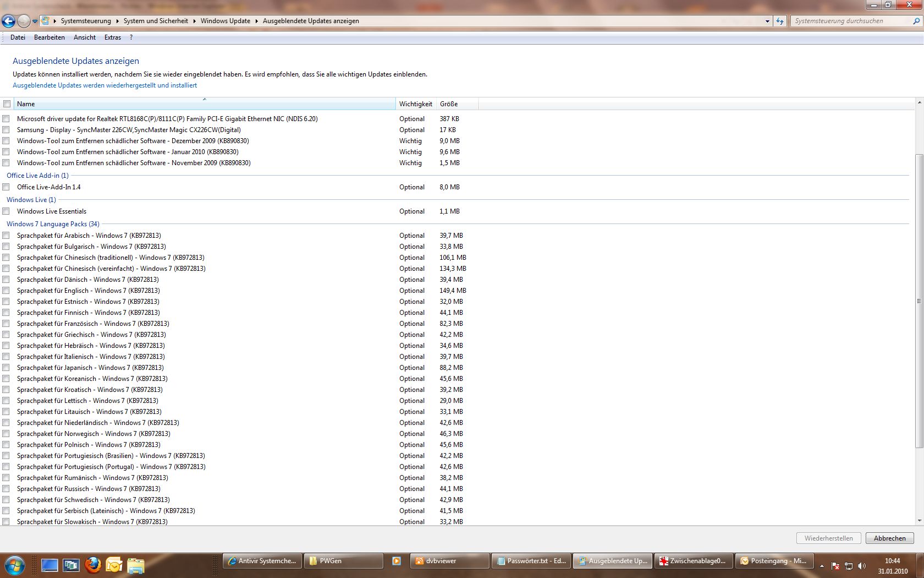Sort the list by the Wichtigkeit column
Screen dimensions: 924x578
tap(416, 104)
